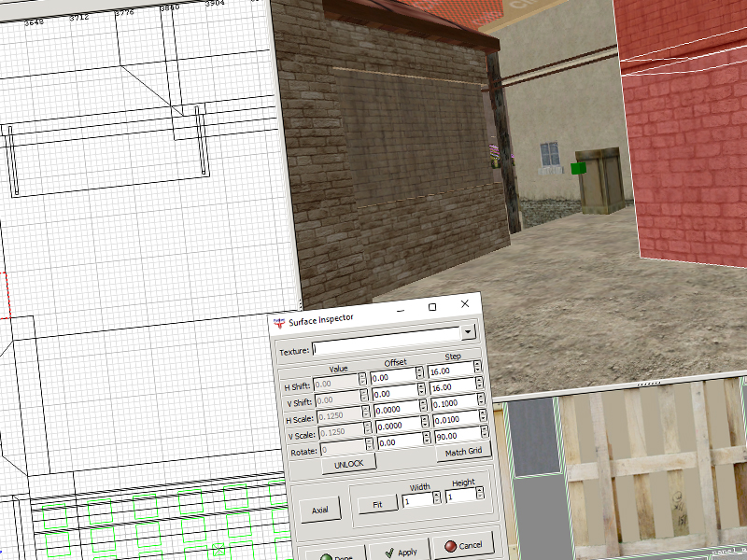747x560 pixels.
Task: Click the Fit button
Action: coord(377,504)
